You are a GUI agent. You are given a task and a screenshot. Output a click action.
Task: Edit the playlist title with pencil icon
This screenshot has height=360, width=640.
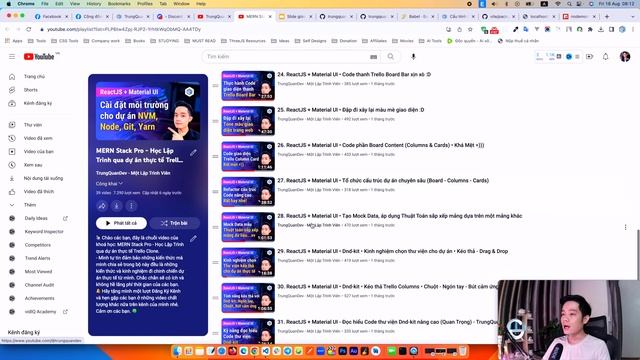click(x=193, y=153)
